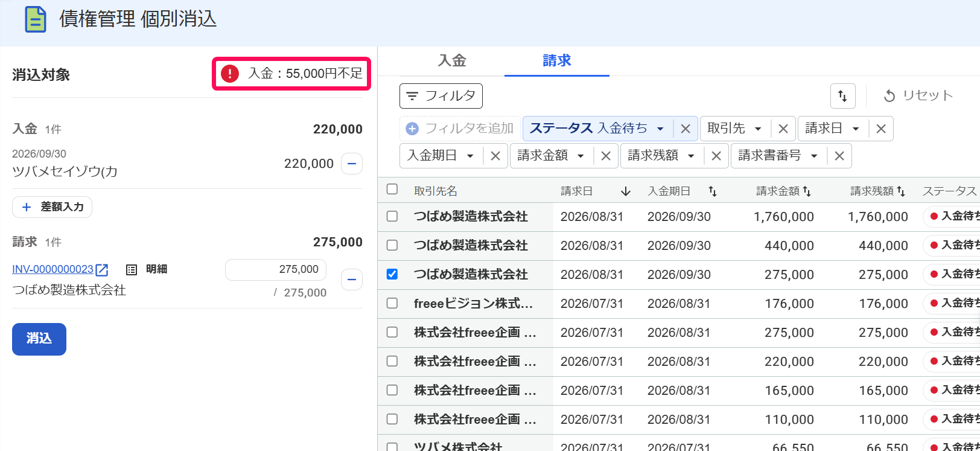The width and height of the screenshot is (980, 451).
Task: Open the フィルタ button
Action: coord(441,96)
